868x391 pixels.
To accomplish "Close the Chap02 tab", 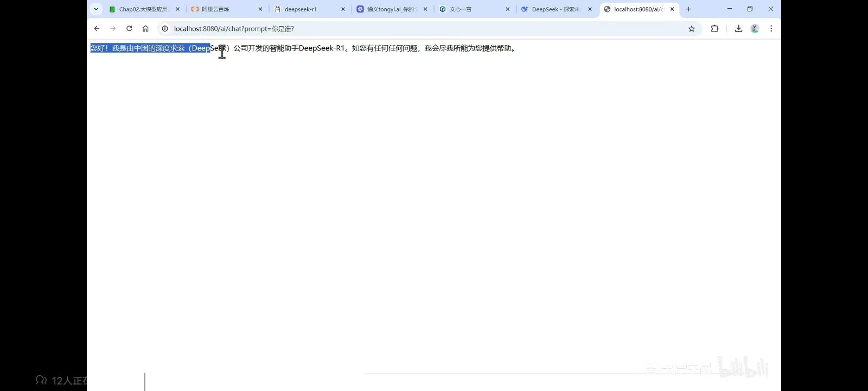I will coord(177,9).
